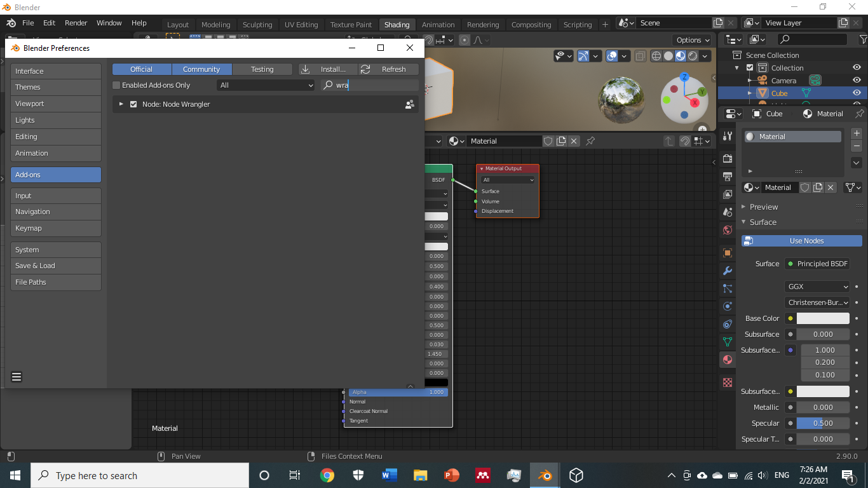
Task: Switch to the UV Editing workspace tab
Action: (x=301, y=25)
